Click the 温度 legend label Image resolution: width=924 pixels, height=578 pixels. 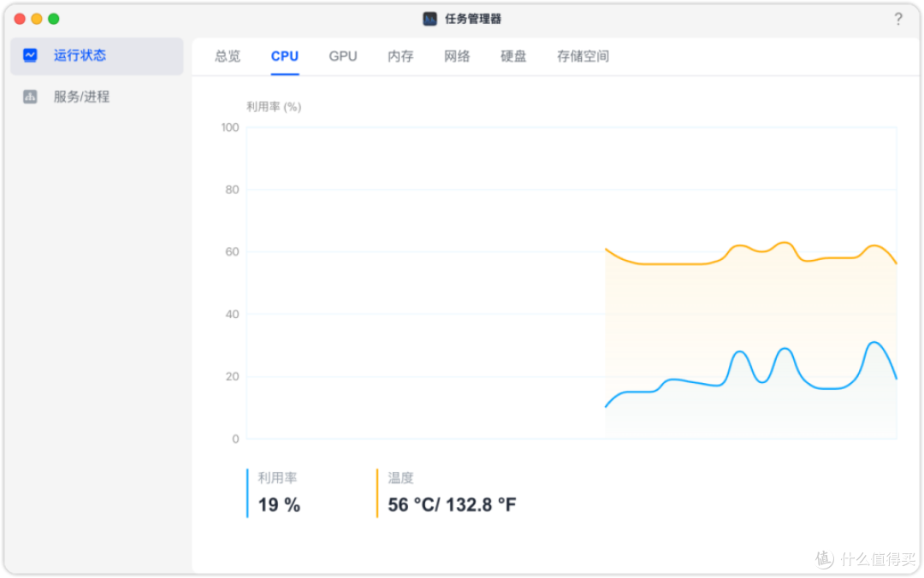click(x=400, y=478)
